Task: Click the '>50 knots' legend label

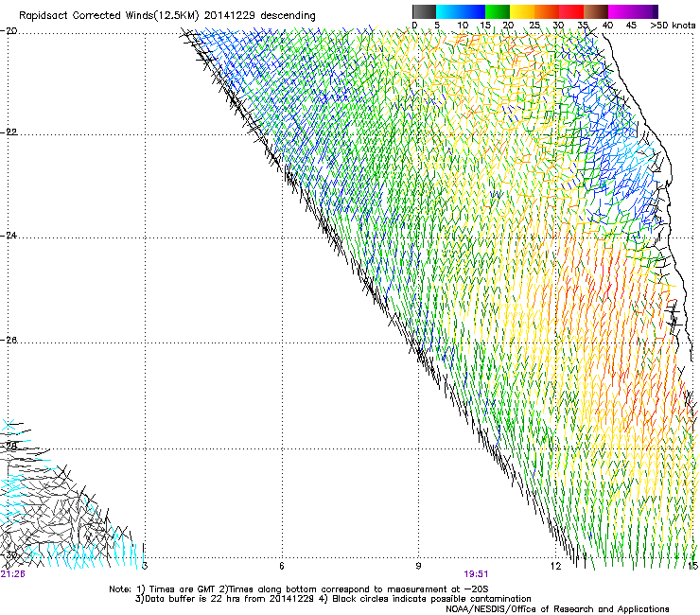Action: (x=673, y=26)
